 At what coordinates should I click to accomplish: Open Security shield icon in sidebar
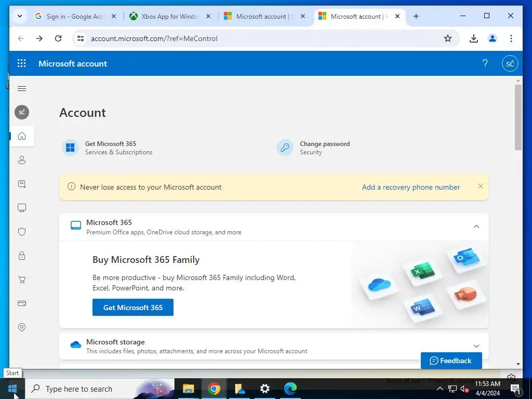pyautogui.click(x=22, y=232)
